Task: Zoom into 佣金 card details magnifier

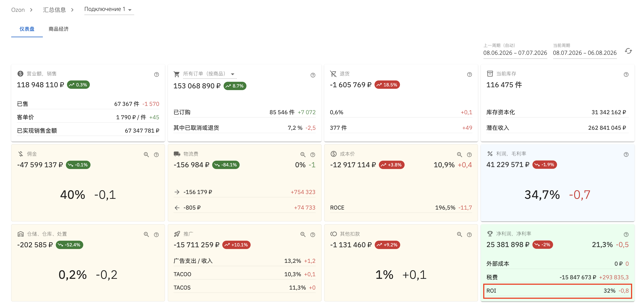Action: (x=146, y=155)
